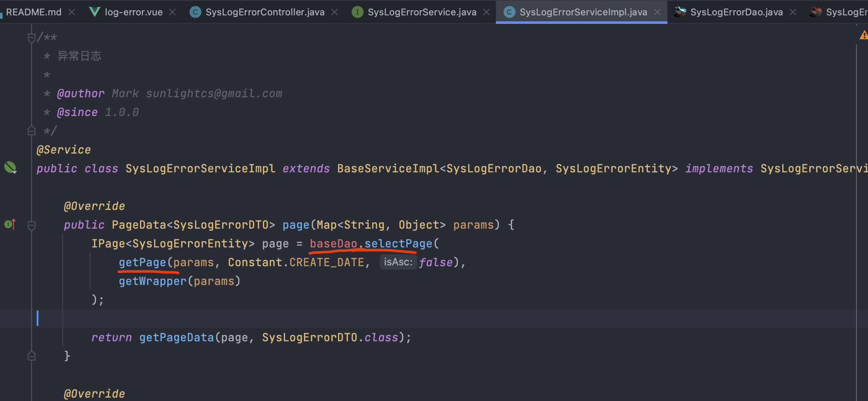Click the warning triangle inspection icon
Image resolution: width=868 pixels, height=401 pixels.
click(863, 35)
